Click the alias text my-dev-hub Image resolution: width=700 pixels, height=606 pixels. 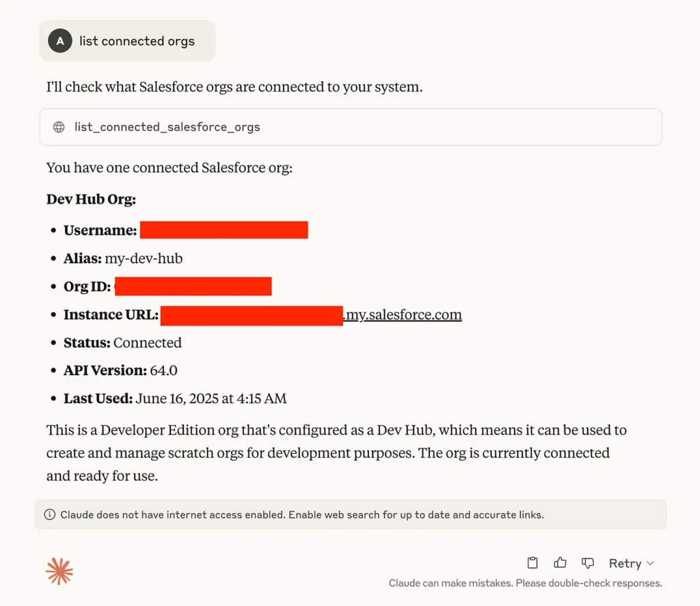144,258
